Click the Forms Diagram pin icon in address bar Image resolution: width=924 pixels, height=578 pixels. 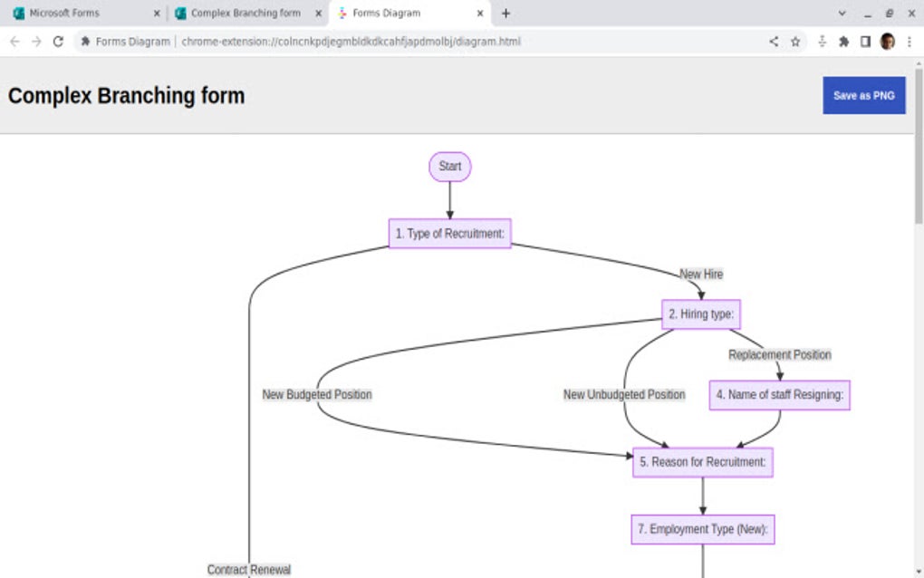(84, 41)
